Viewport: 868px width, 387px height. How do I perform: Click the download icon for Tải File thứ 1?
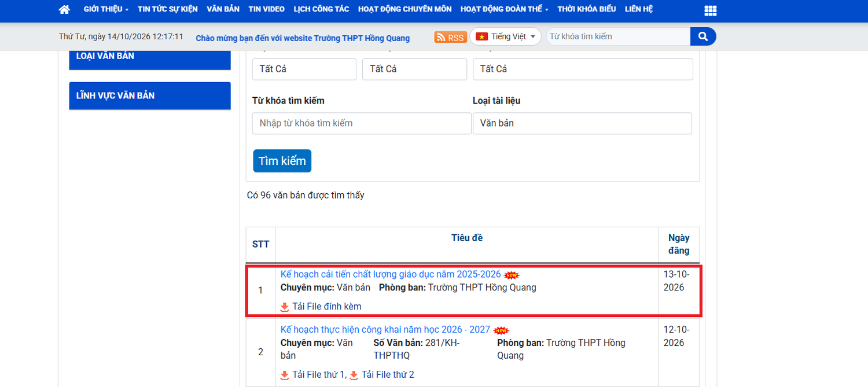click(x=285, y=375)
